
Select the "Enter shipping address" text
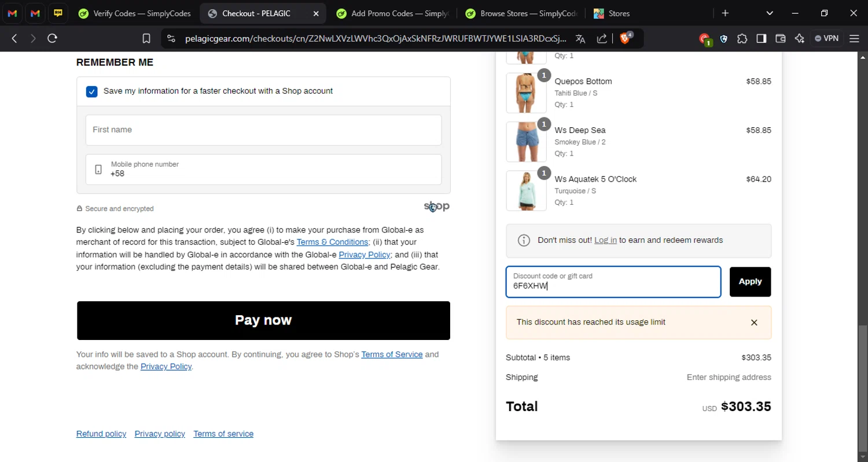[x=729, y=378]
